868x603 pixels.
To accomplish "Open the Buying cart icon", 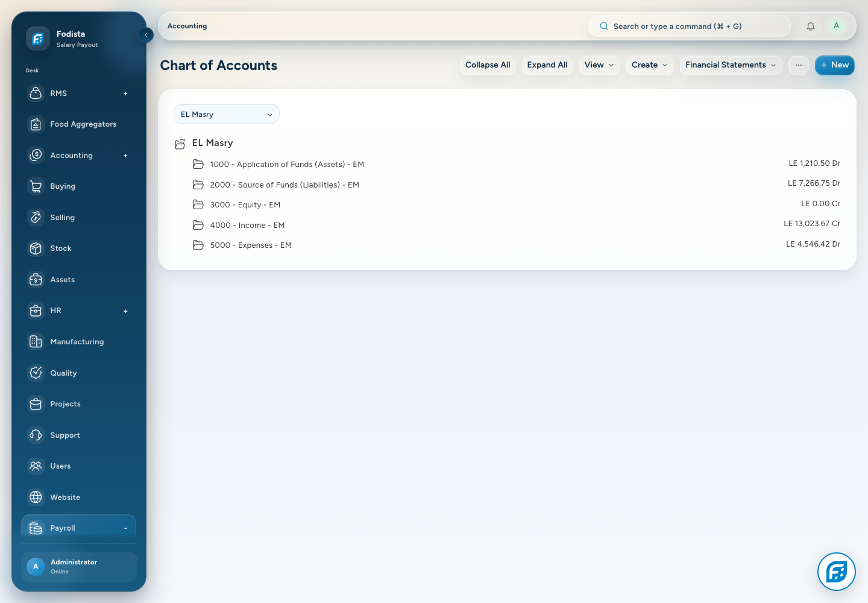I will [x=36, y=186].
